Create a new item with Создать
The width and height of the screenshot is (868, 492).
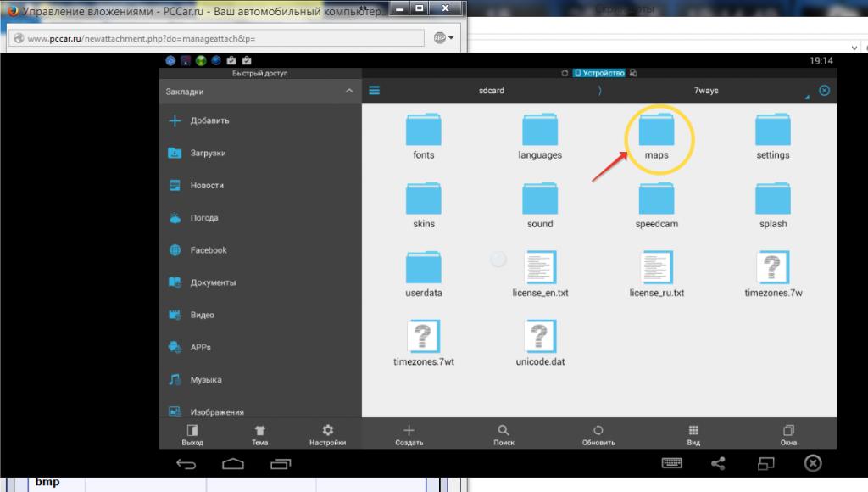[x=409, y=434]
